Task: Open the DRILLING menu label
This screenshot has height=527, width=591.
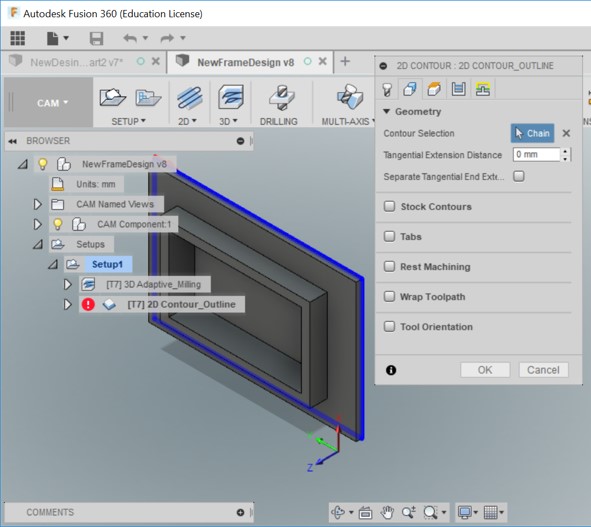Action: 279,121
